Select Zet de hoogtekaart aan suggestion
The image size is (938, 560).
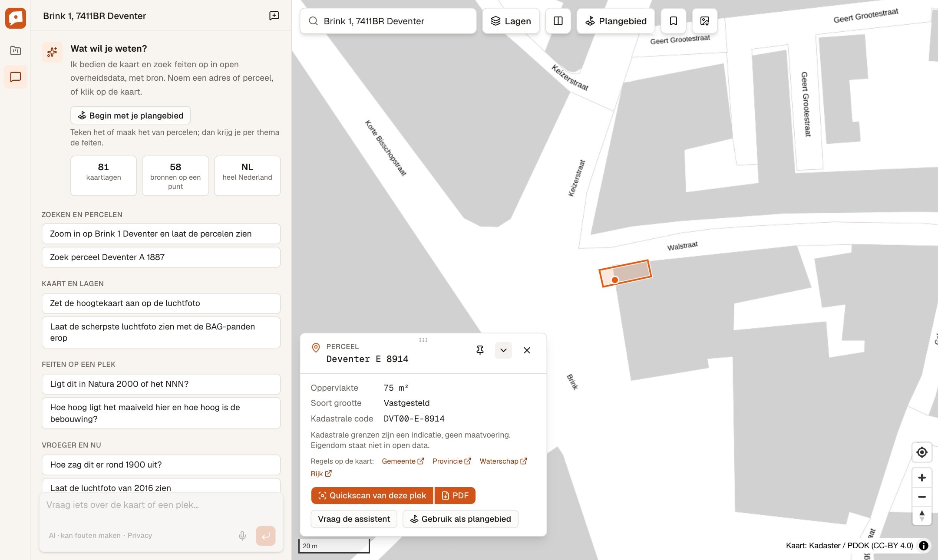(x=161, y=303)
